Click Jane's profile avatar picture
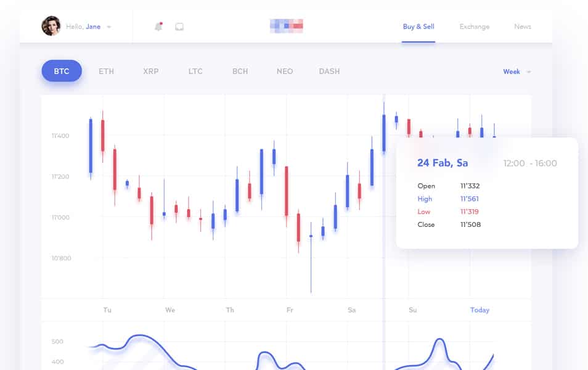Image resolution: width=588 pixels, height=370 pixels. 52,26
